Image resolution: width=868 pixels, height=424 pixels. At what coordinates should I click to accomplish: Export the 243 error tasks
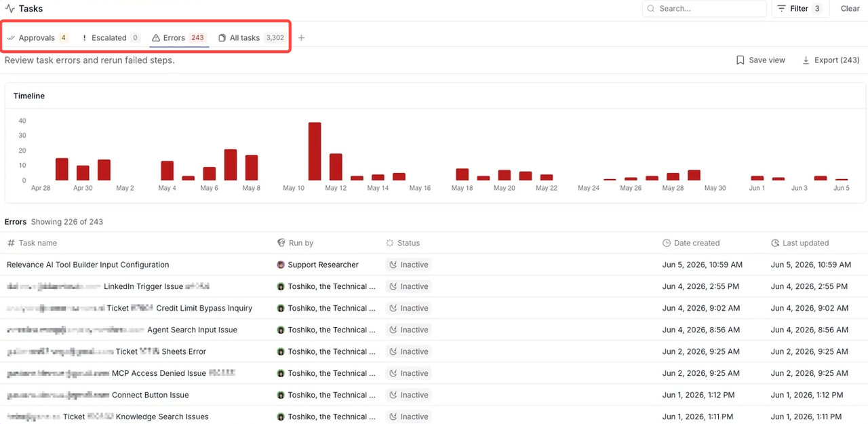pyautogui.click(x=831, y=60)
